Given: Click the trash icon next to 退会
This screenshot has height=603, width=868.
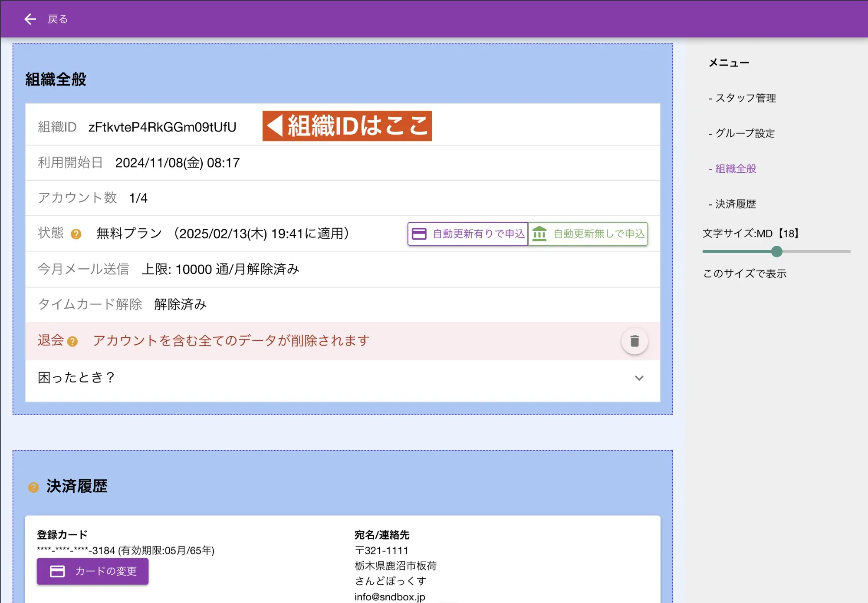Looking at the screenshot, I should click(634, 341).
